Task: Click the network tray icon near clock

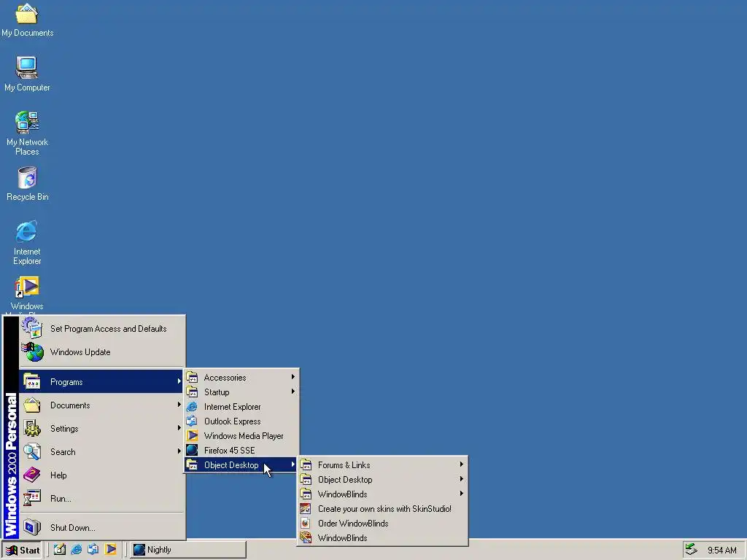Action: [x=691, y=550]
